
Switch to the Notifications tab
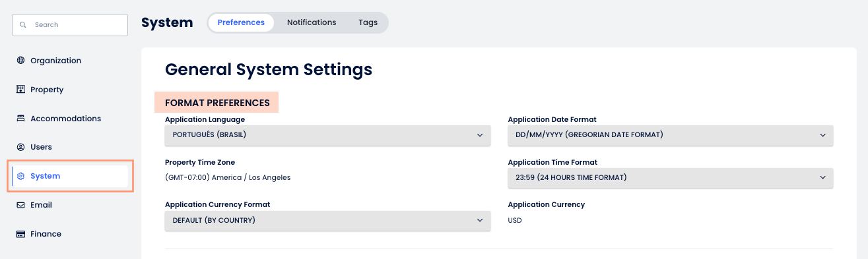312,22
